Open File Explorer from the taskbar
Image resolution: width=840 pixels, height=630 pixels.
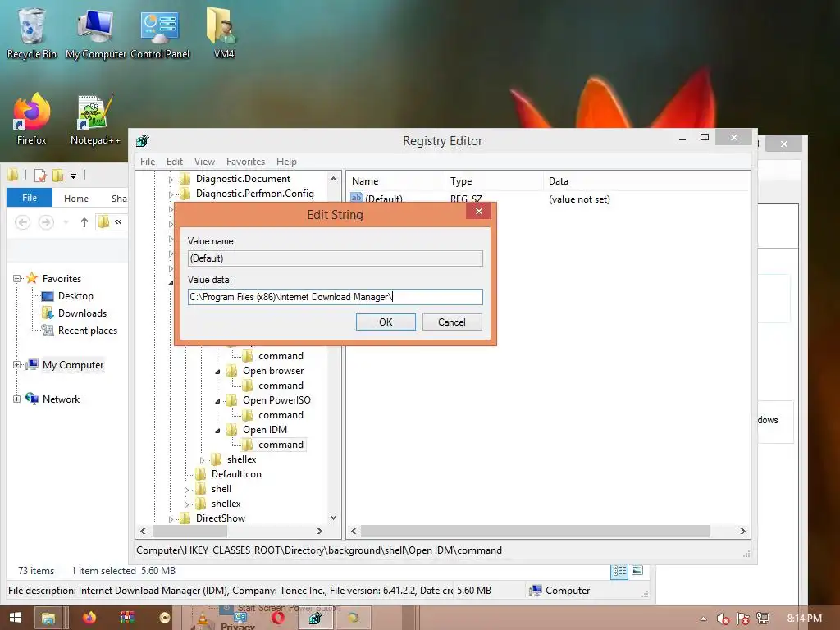click(x=48, y=618)
